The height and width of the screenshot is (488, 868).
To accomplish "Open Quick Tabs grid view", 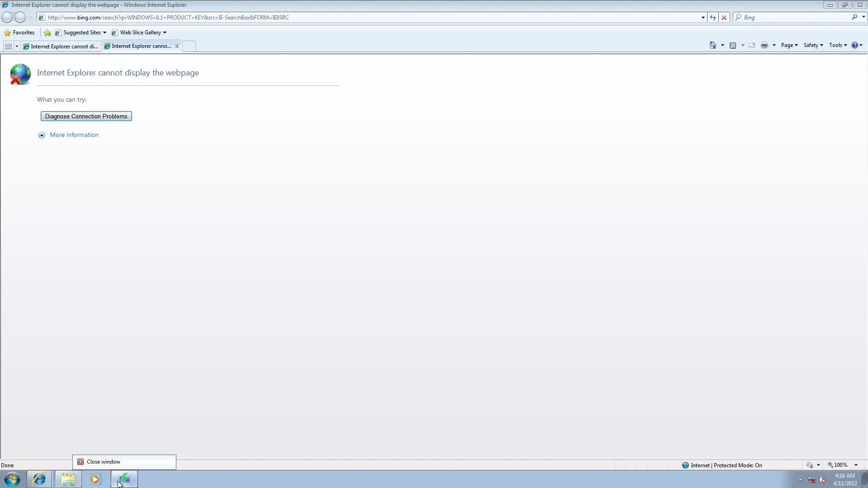I will click(8, 46).
